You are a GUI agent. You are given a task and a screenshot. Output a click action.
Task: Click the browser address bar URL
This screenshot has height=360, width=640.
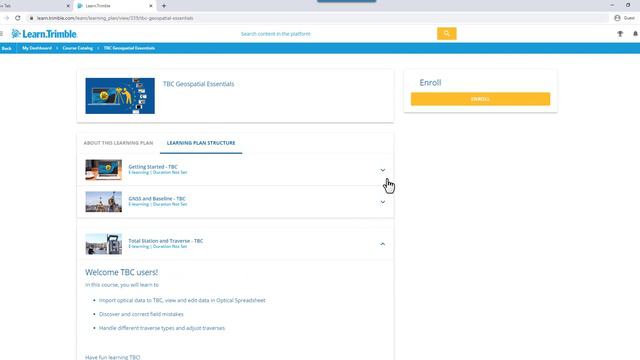click(115, 18)
